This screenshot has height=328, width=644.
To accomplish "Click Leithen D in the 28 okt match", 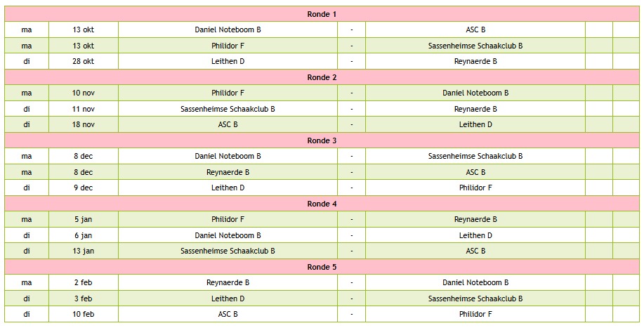I will (228, 61).
